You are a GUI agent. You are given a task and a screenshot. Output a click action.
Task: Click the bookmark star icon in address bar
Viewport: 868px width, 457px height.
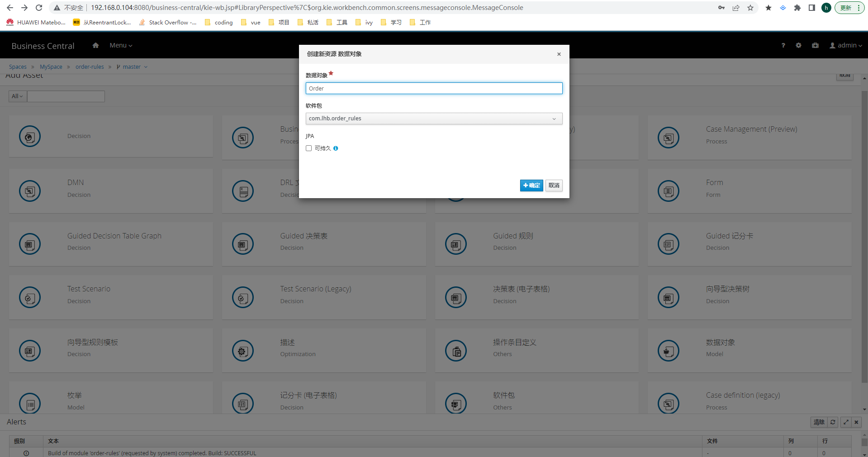pos(750,8)
